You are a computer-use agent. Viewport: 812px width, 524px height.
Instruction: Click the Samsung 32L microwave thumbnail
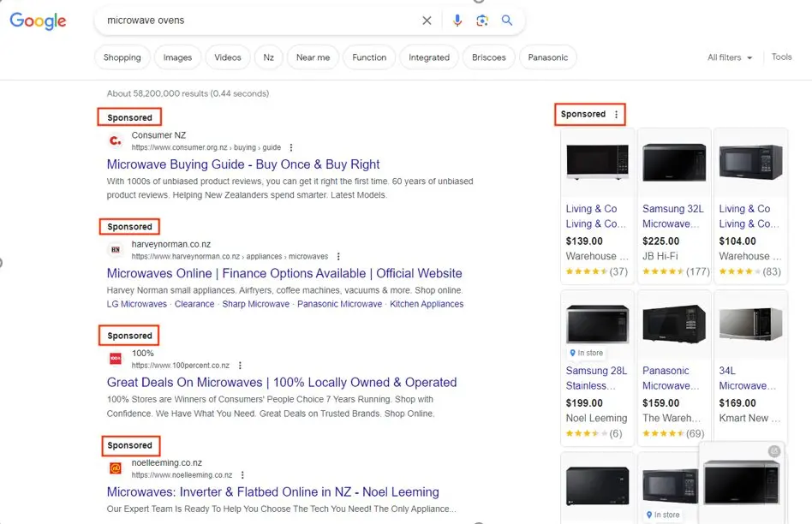(673, 161)
